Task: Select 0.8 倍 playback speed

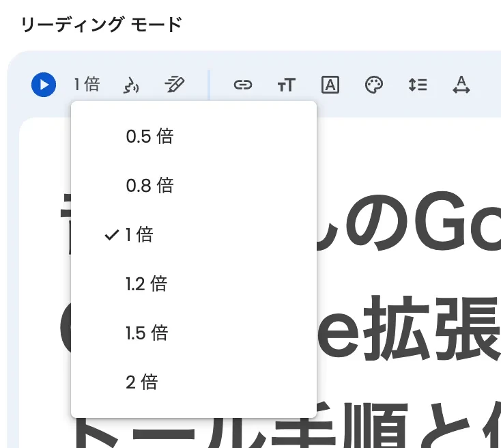Action: pyautogui.click(x=194, y=186)
